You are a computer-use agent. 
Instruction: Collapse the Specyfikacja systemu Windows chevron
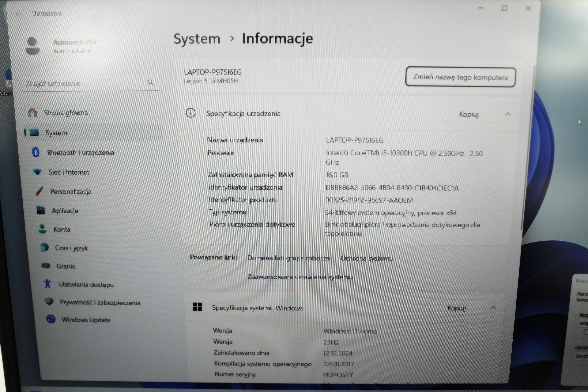click(x=493, y=308)
